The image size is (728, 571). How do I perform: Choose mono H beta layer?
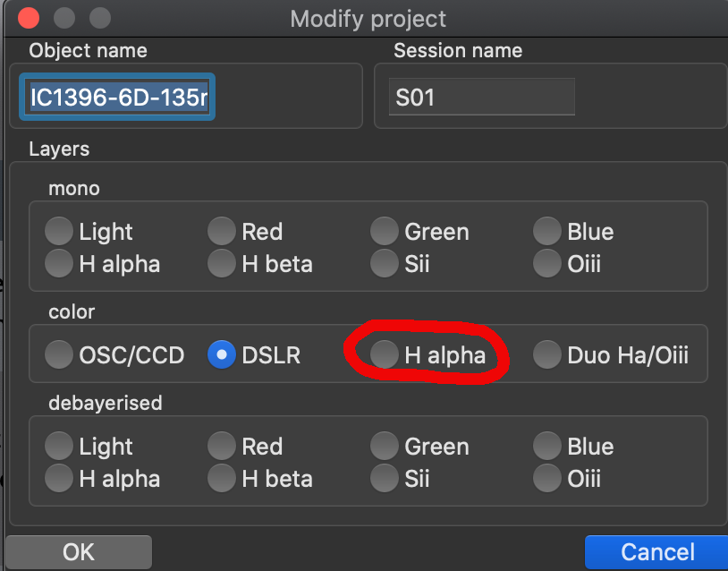point(222,263)
